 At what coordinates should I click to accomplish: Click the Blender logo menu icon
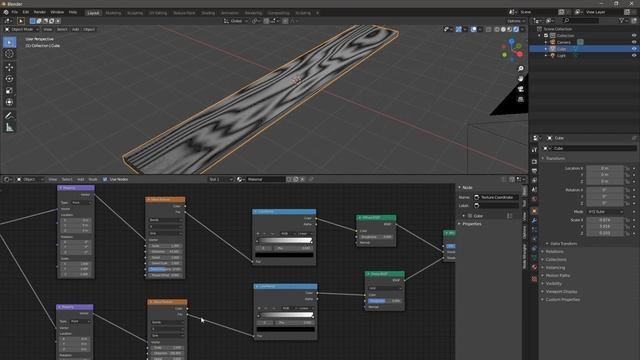(x=6, y=12)
